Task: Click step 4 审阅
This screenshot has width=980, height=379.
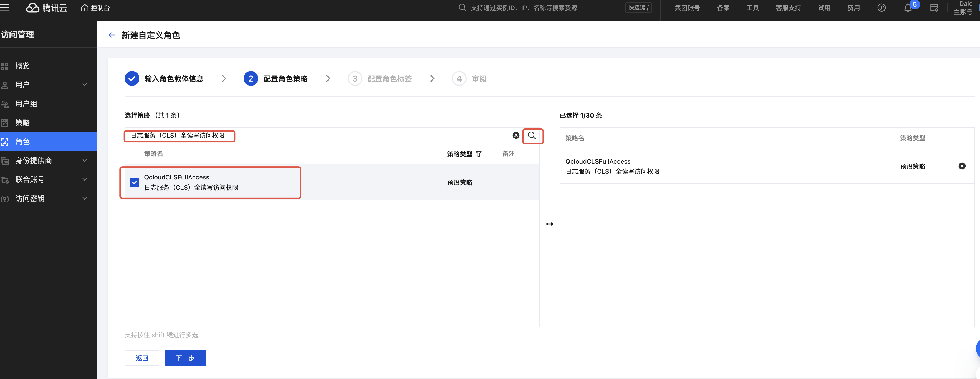Action: (x=469, y=78)
